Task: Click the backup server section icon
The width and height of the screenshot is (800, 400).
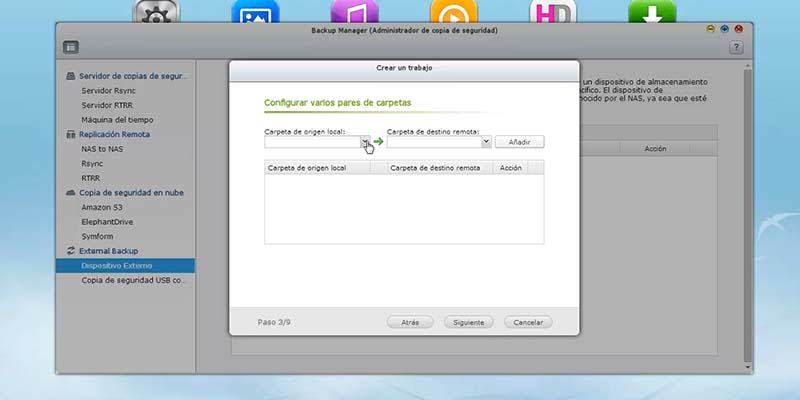Action: pos(71,76)
